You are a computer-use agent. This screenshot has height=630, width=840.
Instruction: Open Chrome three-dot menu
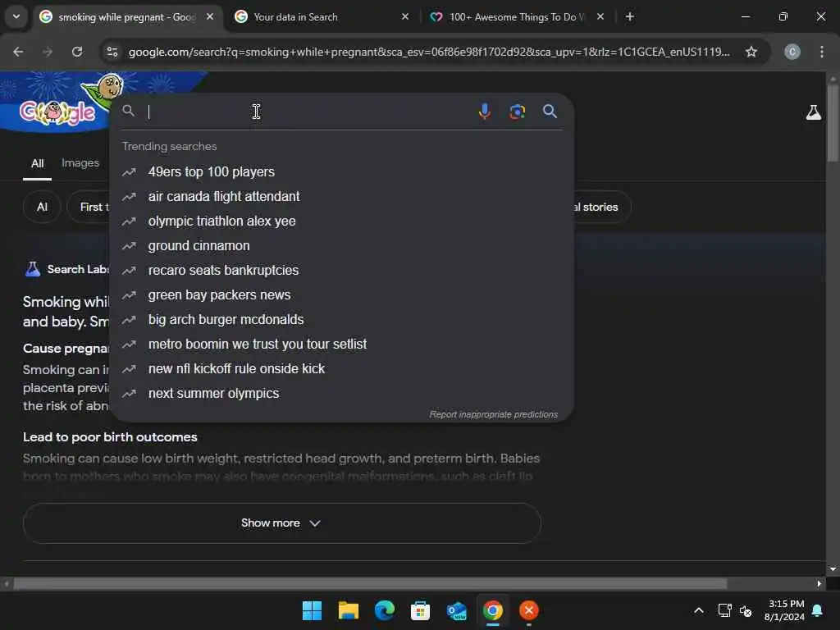(821, 52)
